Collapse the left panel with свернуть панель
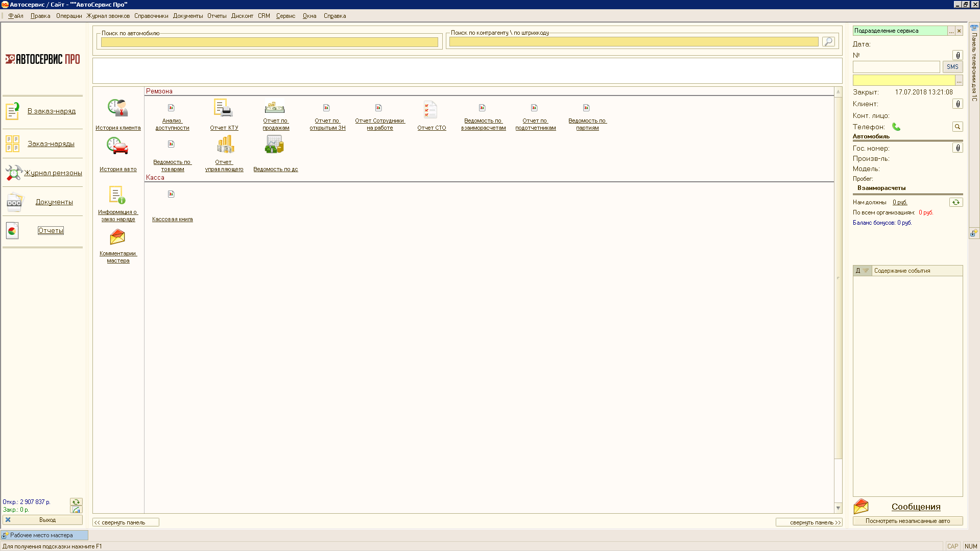 (126, 522)
